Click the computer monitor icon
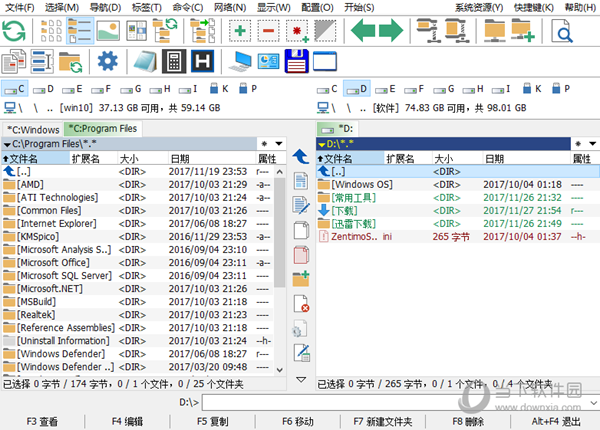Image resolution: width=600 pixels, height=430 pixels. pos(240,61)
